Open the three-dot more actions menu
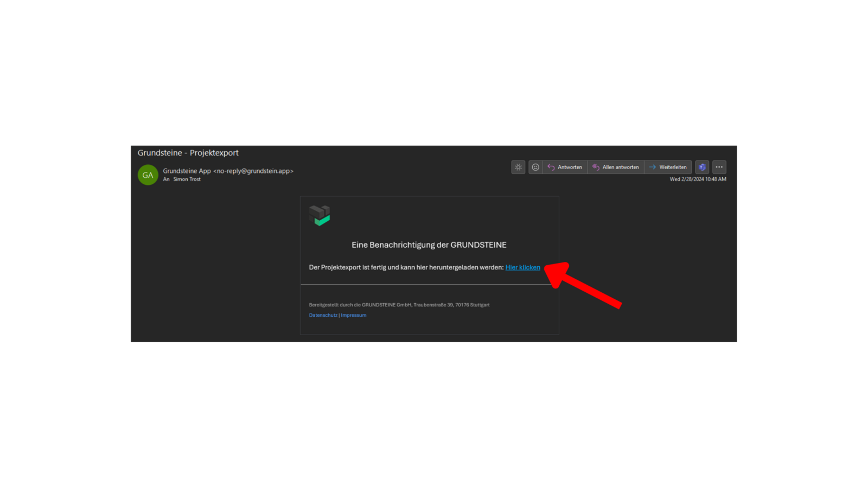This screenshot has height=488, width=868. [719, 167]
